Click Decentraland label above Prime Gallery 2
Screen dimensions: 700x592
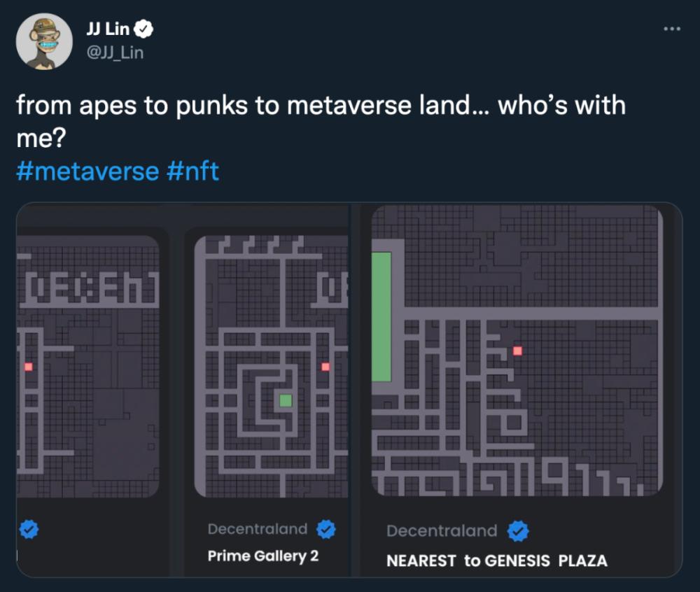tap(258, 529)
